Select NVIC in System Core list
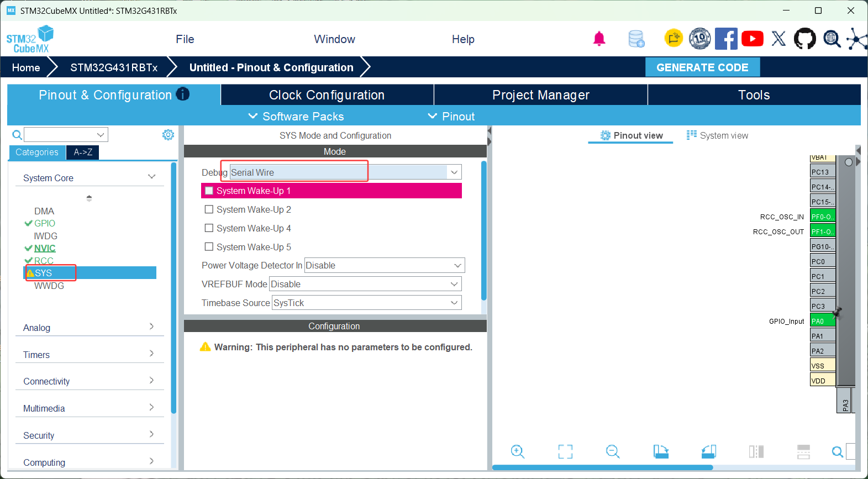 point(45,248)
